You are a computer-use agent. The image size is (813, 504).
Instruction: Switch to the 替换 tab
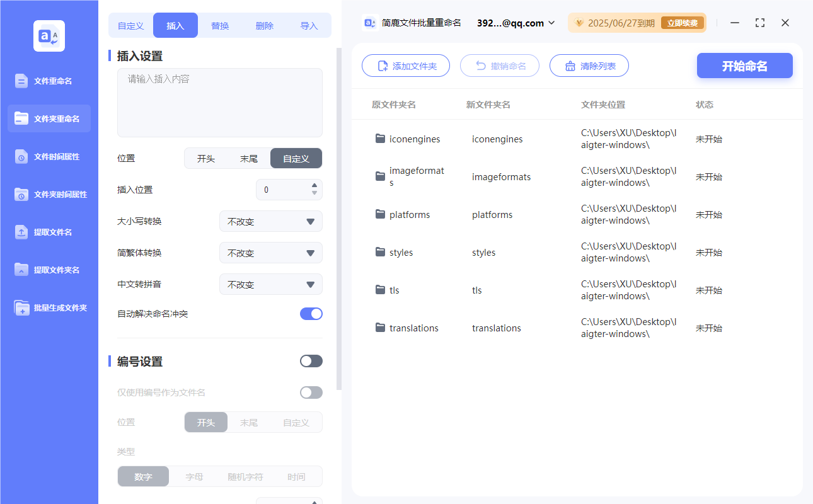pos(220,25)
